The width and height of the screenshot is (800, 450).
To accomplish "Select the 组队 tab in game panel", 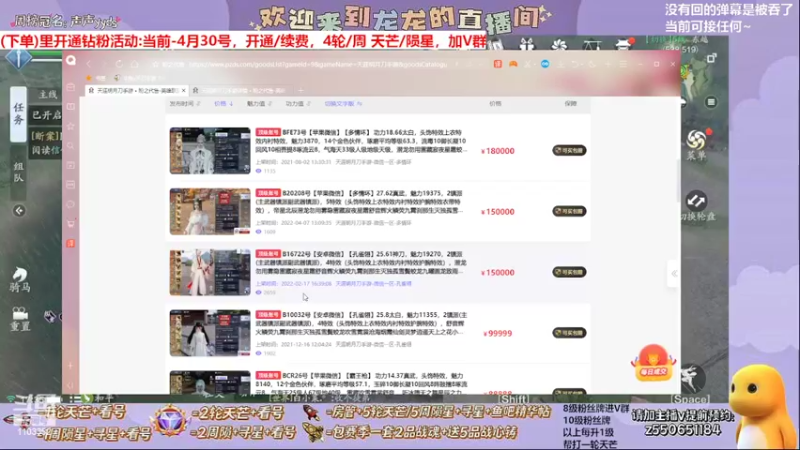I will pyautogui.click(x=18, y=172).
